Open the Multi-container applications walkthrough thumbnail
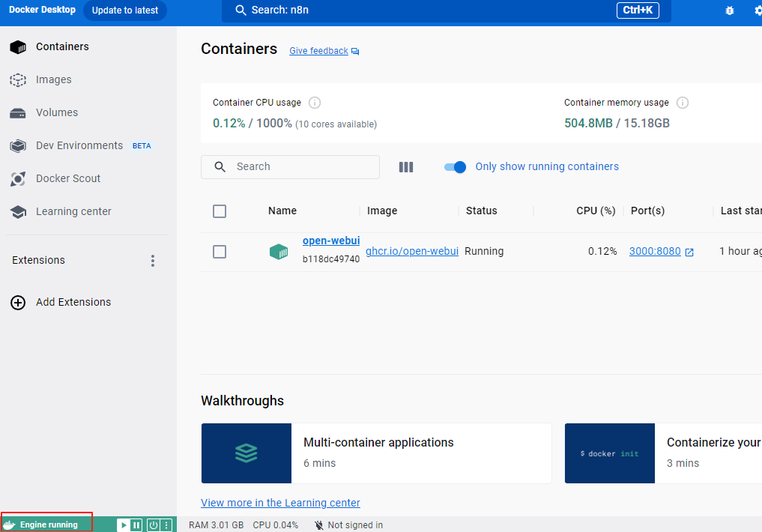 247,453
